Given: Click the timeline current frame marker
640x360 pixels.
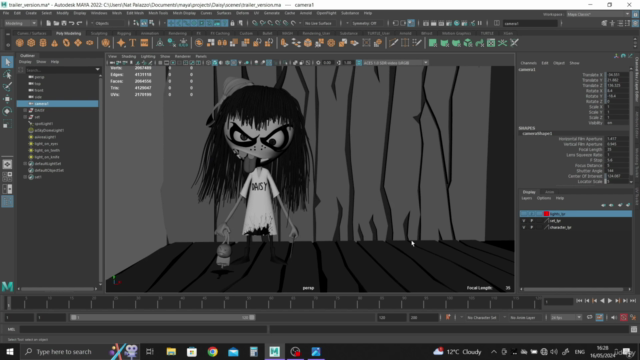Looking at the screenshot, I should [8, 302].
